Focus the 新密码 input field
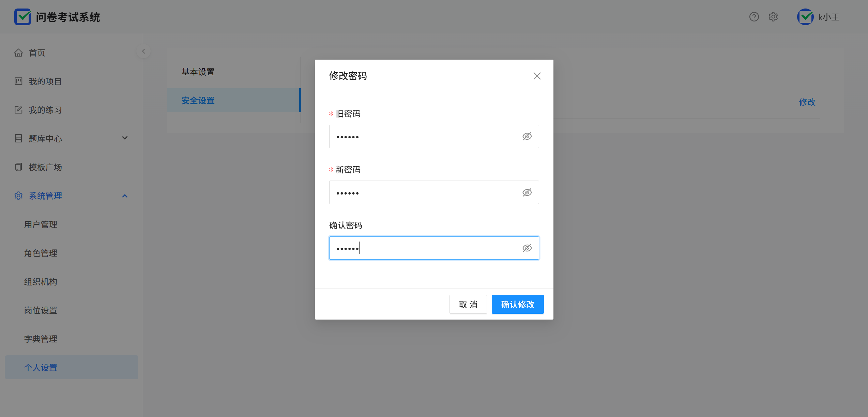 (x=423, y=192)
